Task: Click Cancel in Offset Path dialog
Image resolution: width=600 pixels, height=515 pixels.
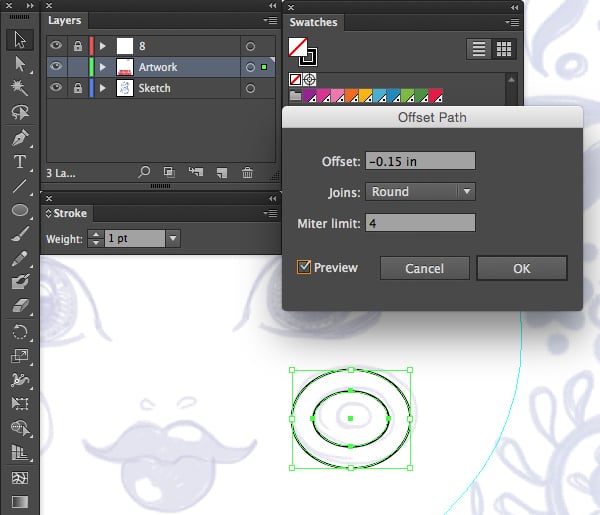Action: (x=425, y=268)
